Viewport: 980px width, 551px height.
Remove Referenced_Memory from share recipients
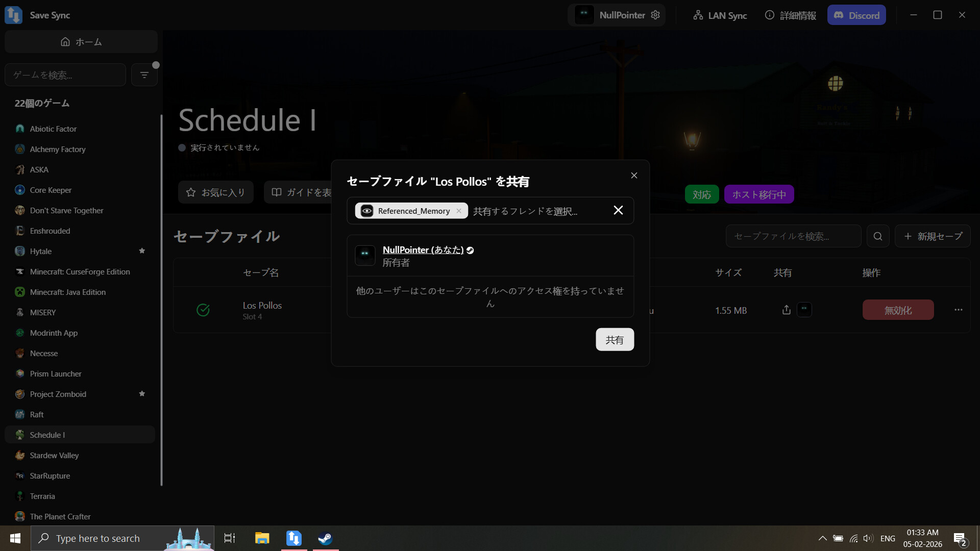click(x=459, y=211)
